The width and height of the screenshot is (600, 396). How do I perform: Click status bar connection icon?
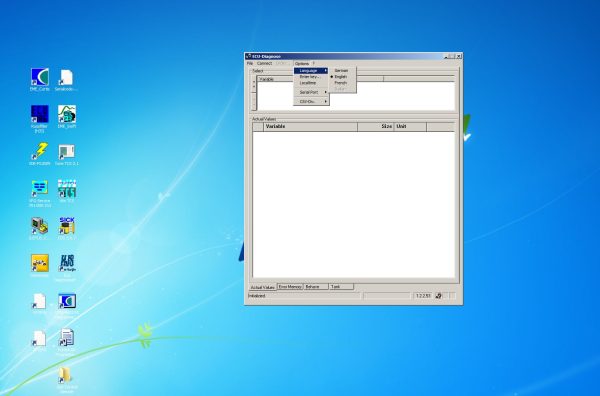click(439, 296)
